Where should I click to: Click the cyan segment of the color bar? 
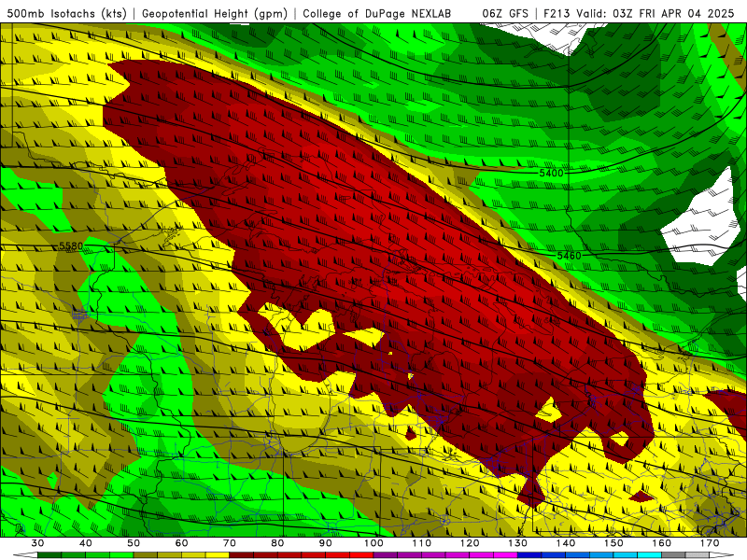pyautogui.click(x=649, y=555)
